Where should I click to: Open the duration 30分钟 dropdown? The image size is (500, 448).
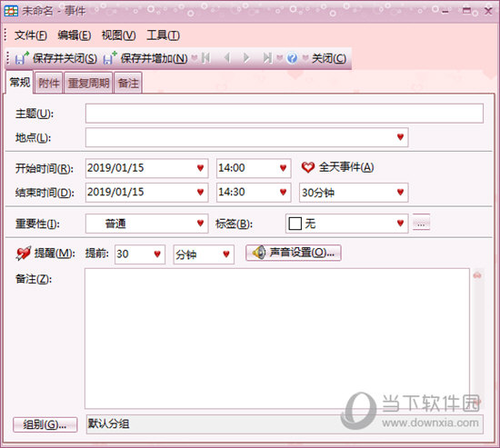401,192
